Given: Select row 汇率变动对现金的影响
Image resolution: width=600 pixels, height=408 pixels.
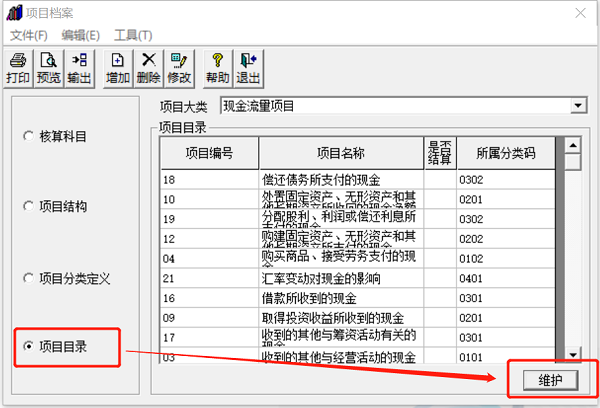Looking at the screenshot, I should tap(358, 278).
